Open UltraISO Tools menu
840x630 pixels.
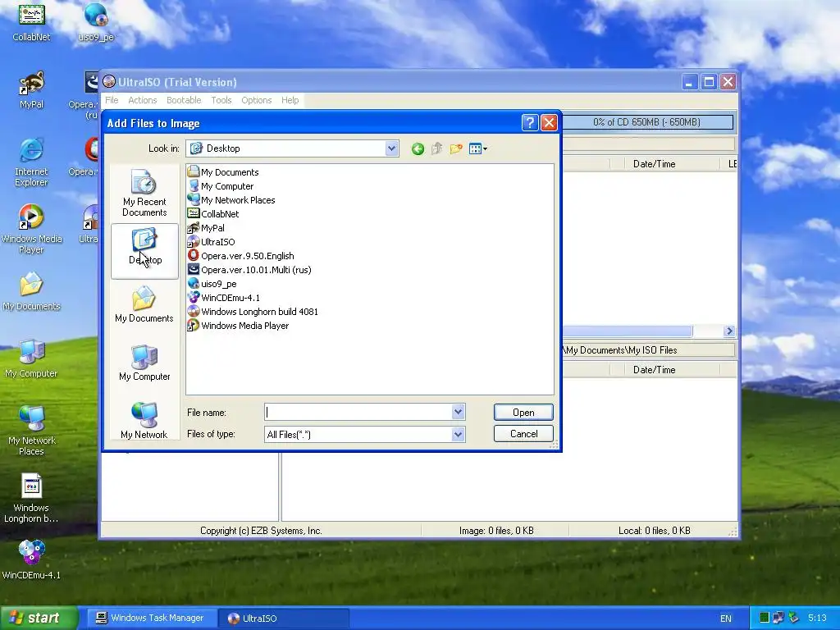click(x=221, y=100)
